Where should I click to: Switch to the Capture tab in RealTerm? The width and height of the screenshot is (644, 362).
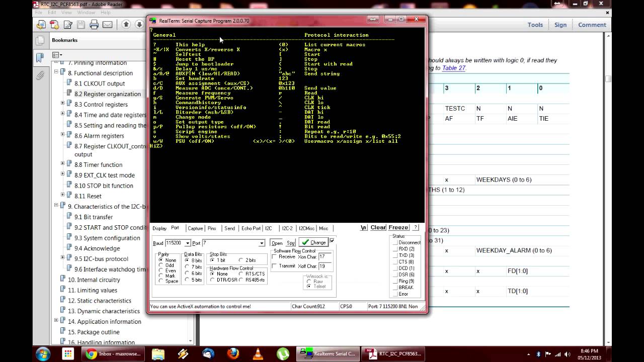(195, 228)
